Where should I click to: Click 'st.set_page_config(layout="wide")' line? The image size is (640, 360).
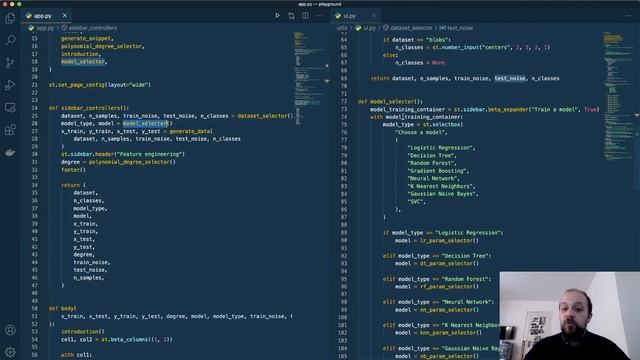coord(100,85)
